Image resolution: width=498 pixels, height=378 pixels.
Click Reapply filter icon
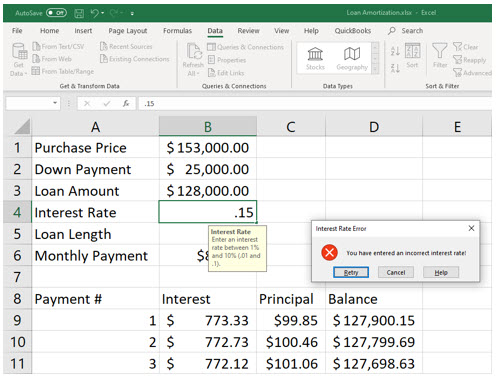click(x=457, y=60)
